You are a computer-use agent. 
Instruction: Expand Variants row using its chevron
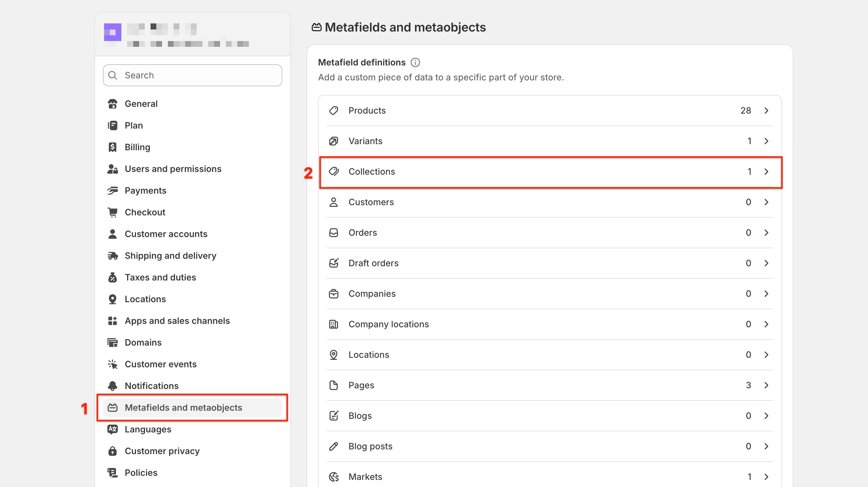(766, 141)
